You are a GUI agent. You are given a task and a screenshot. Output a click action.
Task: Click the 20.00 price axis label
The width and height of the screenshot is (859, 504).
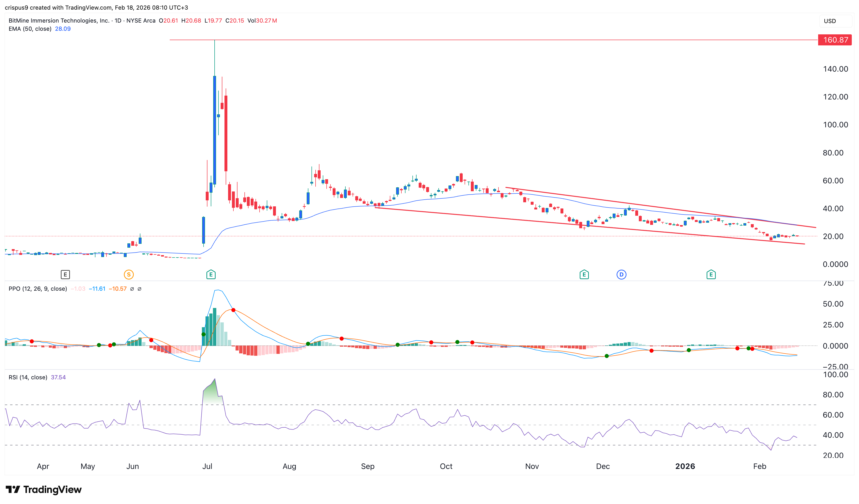[x=833, y=236]
